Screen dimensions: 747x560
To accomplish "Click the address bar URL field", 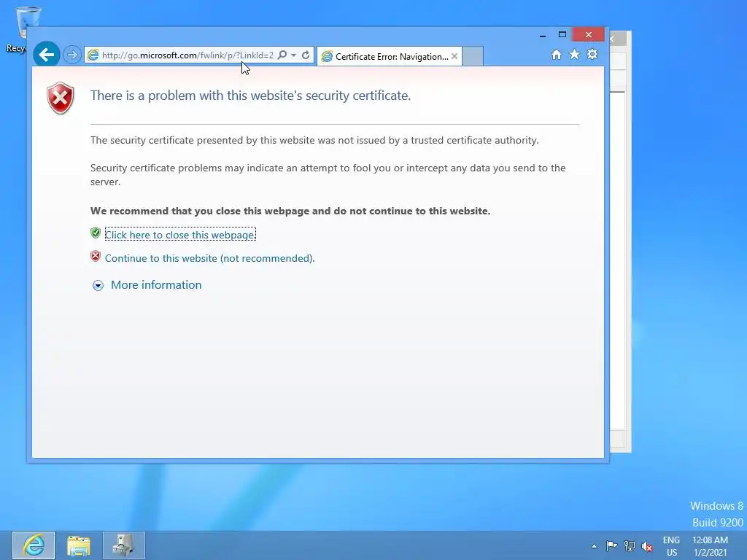I will point(187,55).
